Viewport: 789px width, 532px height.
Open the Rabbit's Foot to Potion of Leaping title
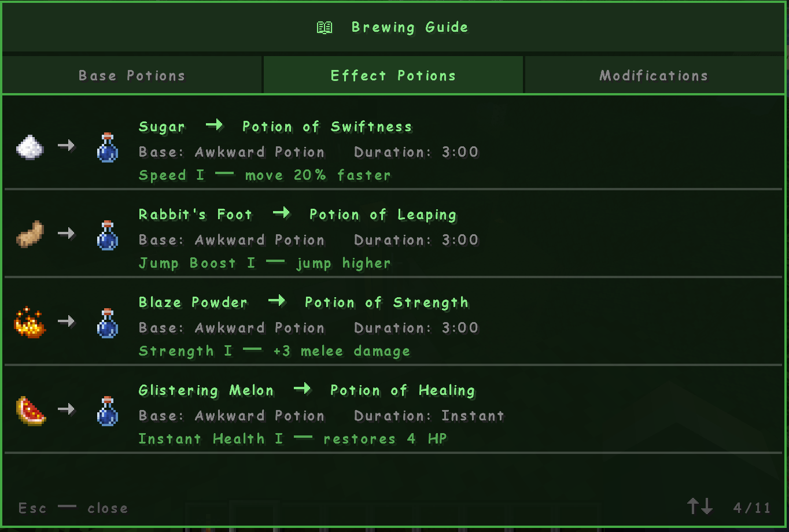click(297, 215)
